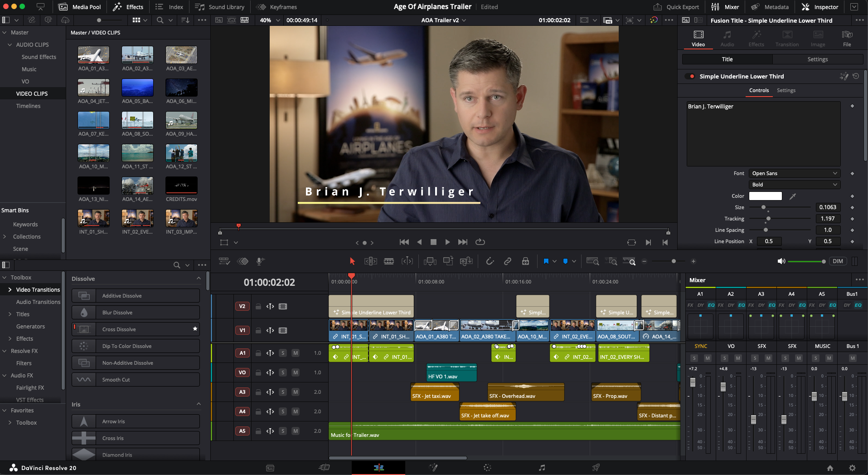The height and width of the screenshot is (475, 868).
Task: Jump to the first frame of the timeline
Action: click(404, 242)
